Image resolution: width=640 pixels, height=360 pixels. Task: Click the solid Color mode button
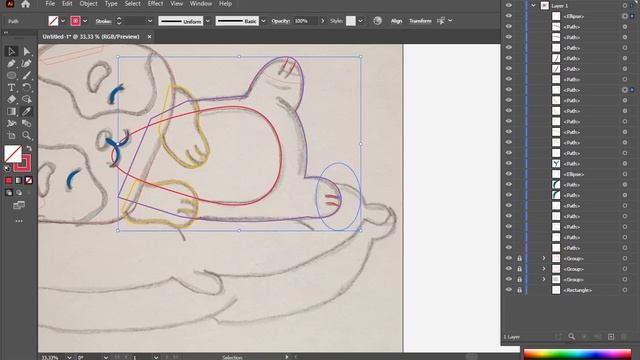pyautogui.click(x=9, y=180)
